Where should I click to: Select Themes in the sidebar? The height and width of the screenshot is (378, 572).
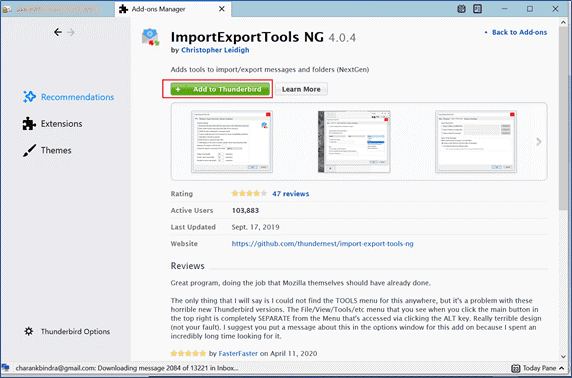(47, 150)
